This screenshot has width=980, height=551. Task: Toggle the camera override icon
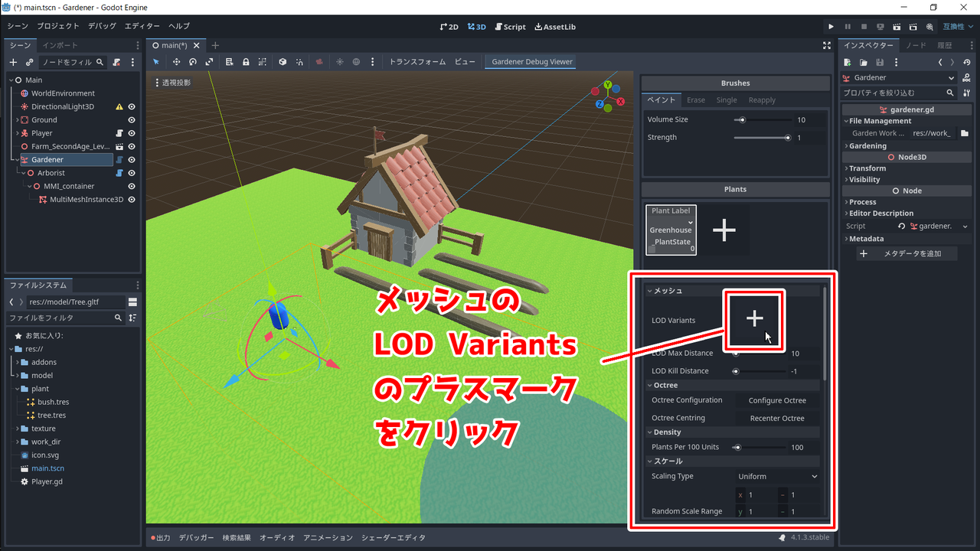tap(319, 62)
